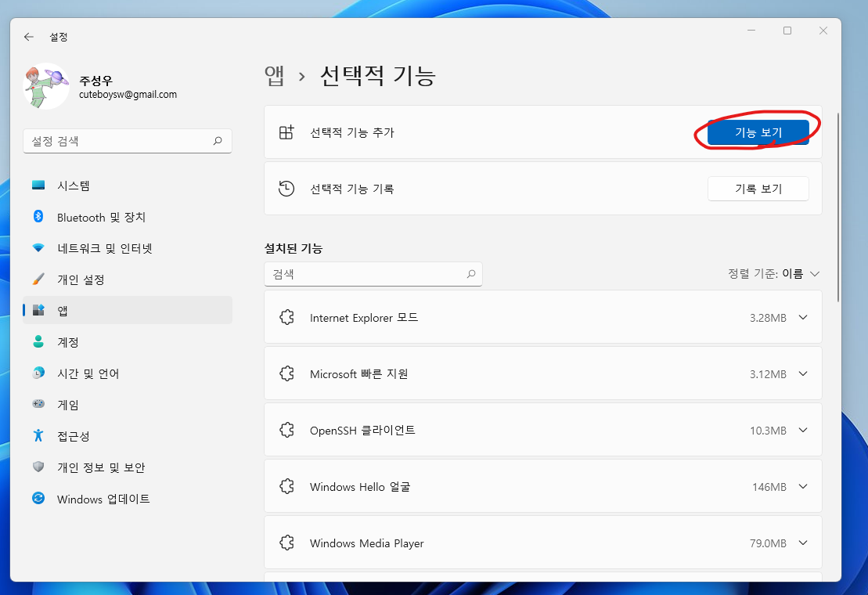Open 계정 settings in sidebar
This screenshot has width=868, height=595.
(128, 342)
